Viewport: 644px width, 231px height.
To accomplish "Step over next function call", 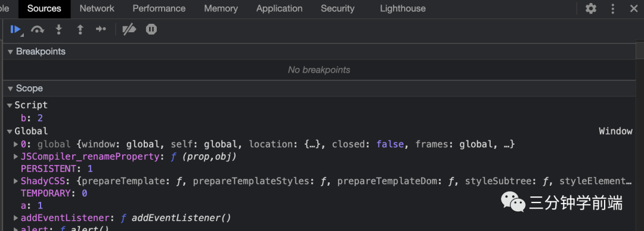I will (x=38, y=30).
